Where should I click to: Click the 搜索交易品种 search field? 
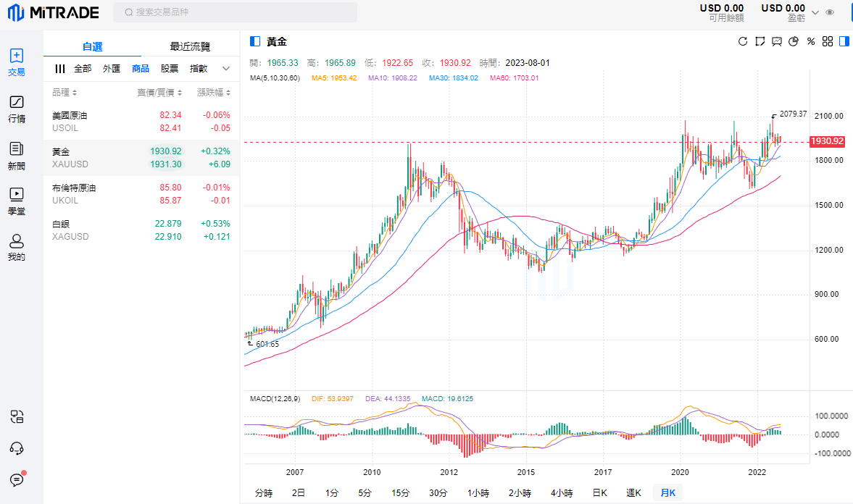(235, 12)
